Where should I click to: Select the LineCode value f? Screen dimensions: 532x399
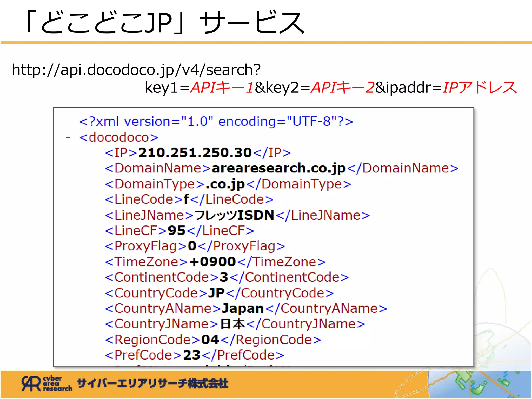point(186,199)
